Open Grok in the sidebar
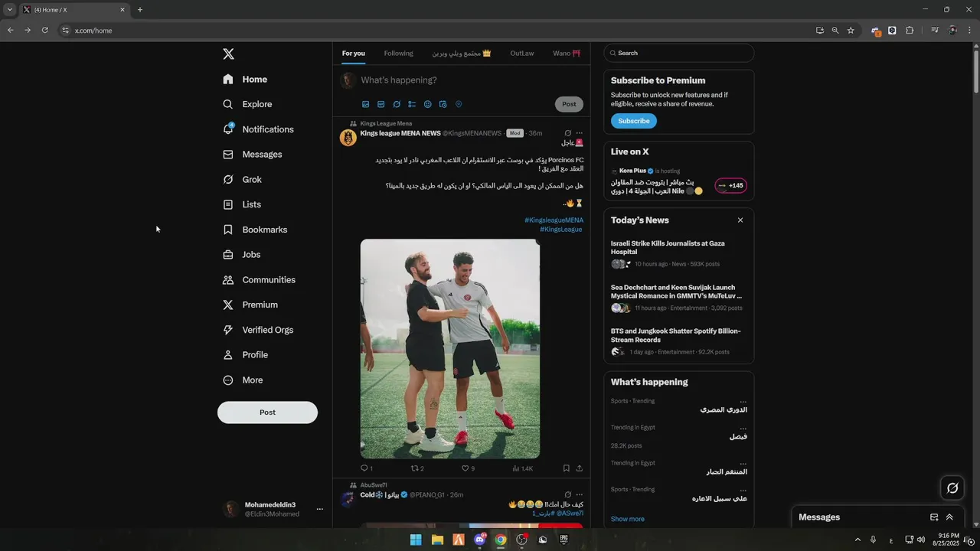 click(243, 179)
